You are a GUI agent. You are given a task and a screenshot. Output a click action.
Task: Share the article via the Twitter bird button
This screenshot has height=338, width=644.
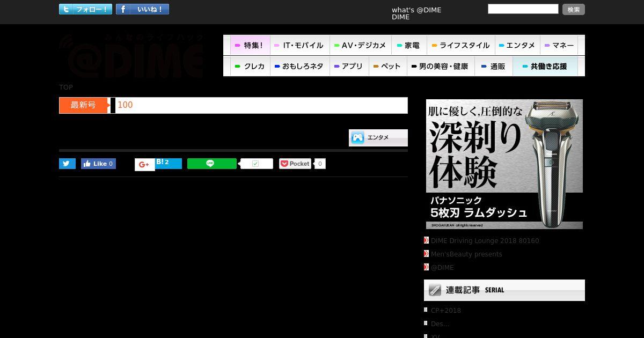[67, 164]
